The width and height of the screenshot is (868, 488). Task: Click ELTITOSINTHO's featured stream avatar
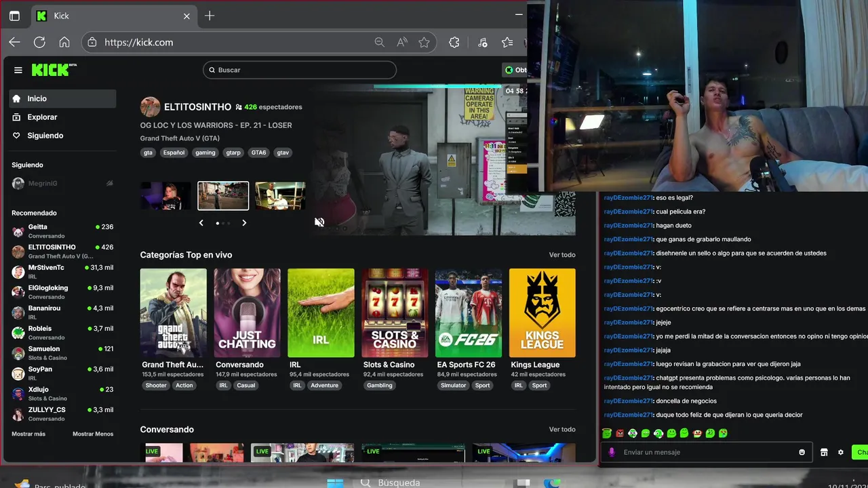[x=150, y=107]
